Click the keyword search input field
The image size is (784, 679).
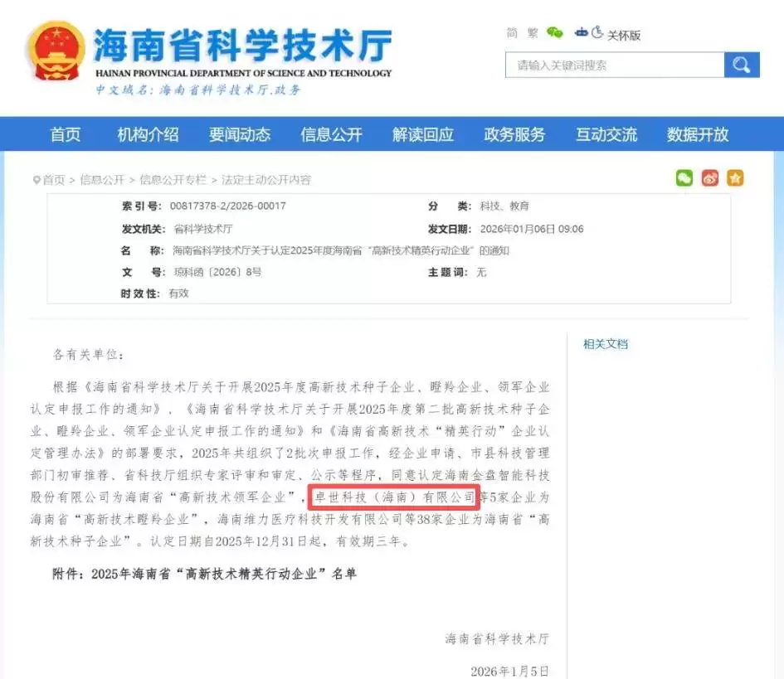(x=614, y=65)
